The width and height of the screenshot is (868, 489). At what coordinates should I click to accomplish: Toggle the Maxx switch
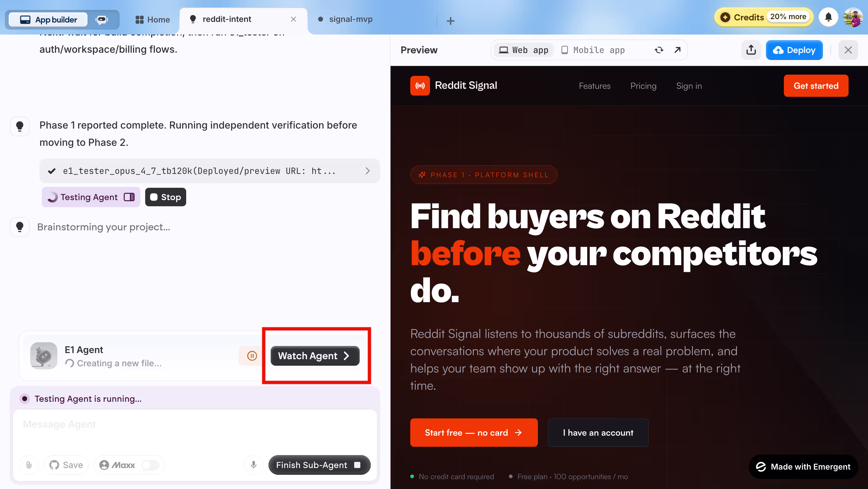point(150,465)
